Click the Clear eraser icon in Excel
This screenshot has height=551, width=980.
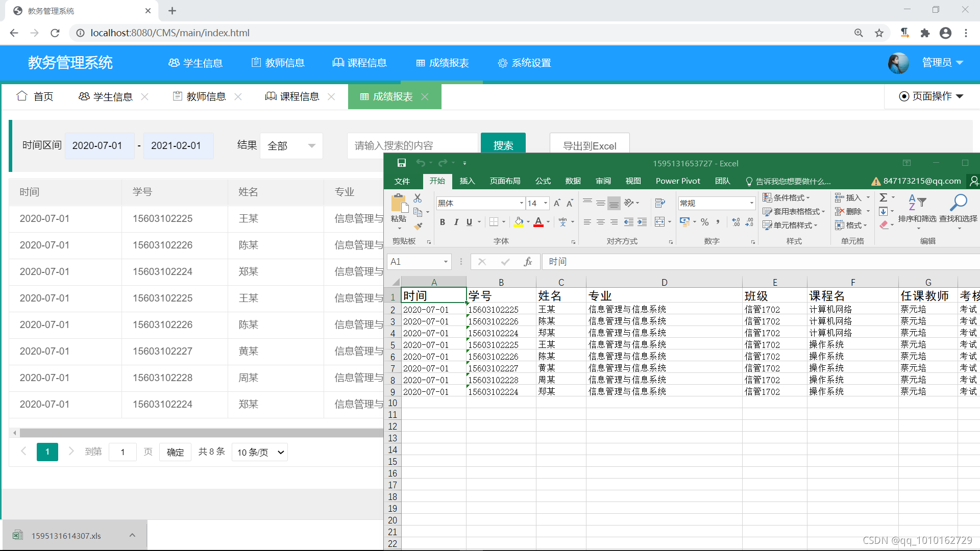pos(884,225)
